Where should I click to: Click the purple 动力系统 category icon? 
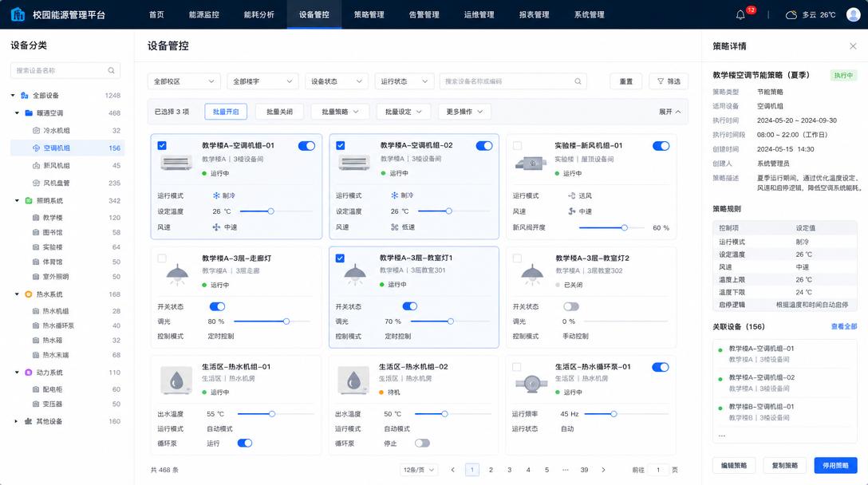pos(29,373)
